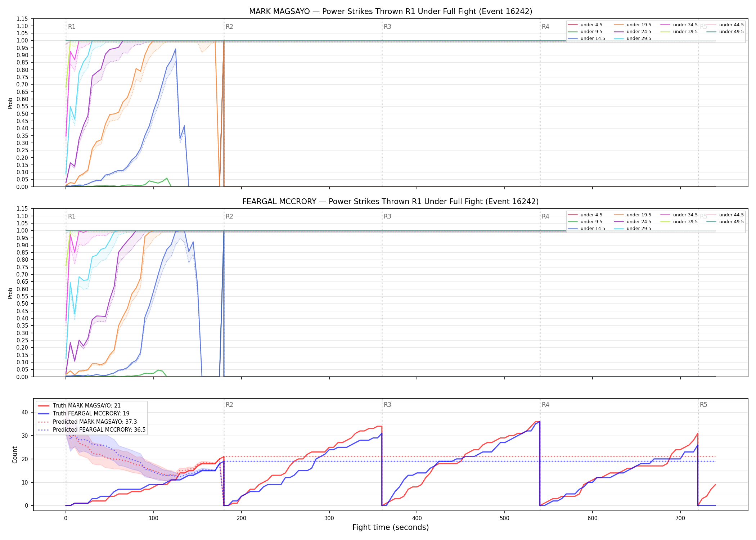Screen dimensions: 756x540
Task: Click the 600 tick on fight time axis
Action: tap(593, 518)
